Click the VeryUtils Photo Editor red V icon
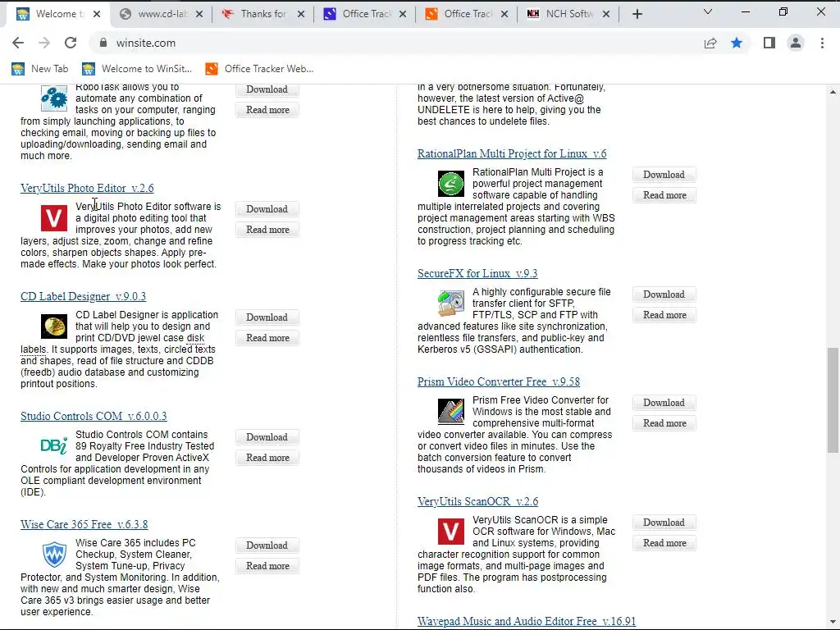The image size is (840, 630). [54, 218]
